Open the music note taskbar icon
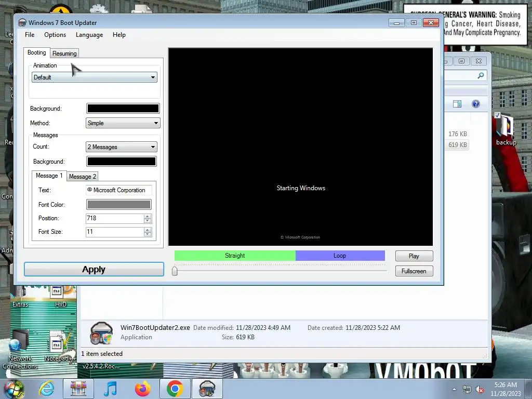 pos(110,389)
